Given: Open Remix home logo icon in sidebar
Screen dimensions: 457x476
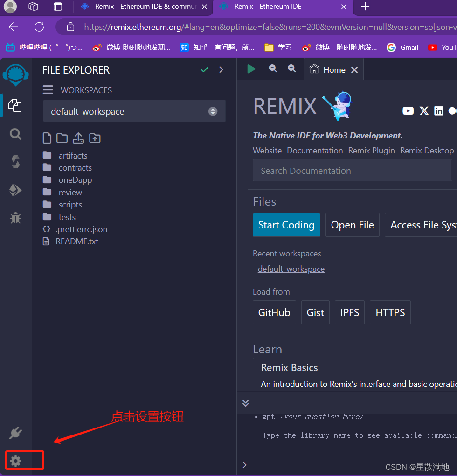Looking at the screenshot, I should [x=15, y=75].
